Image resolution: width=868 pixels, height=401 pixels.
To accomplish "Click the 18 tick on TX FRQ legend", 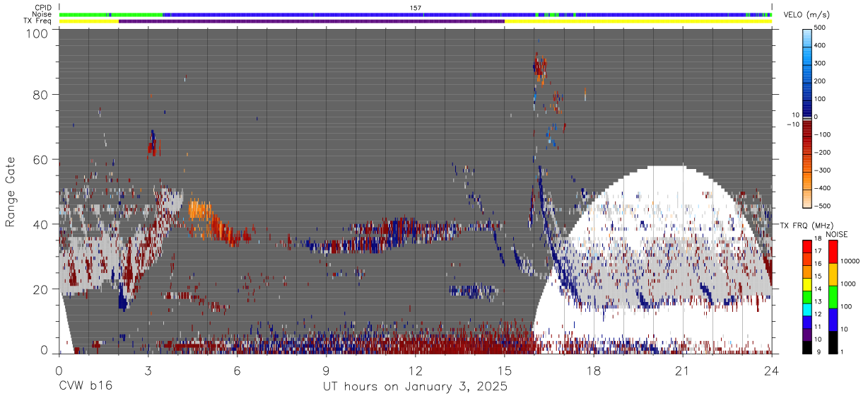I will [x=816, y=240].
